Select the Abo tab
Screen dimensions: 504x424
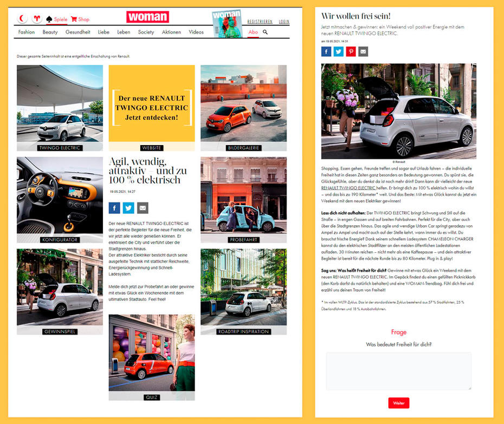pyautogui.click(x=253, y=32)
